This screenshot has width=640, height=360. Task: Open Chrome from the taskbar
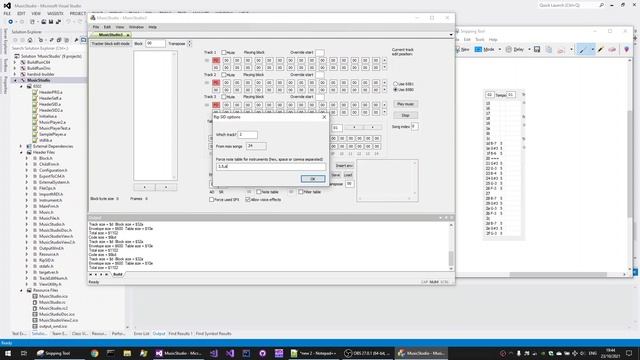click(x=95, y=353)
